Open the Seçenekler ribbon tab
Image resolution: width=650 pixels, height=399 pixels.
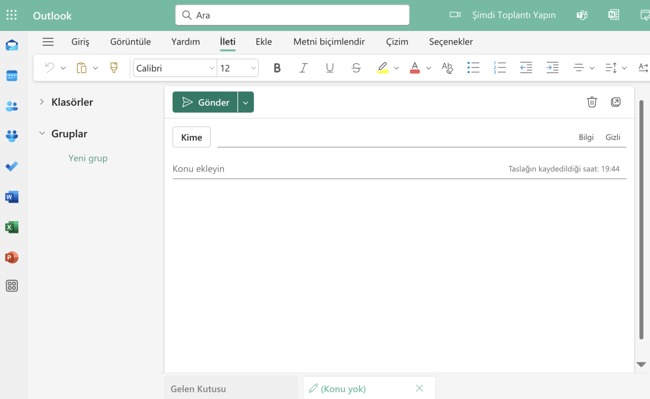click(x=451, y=42)
